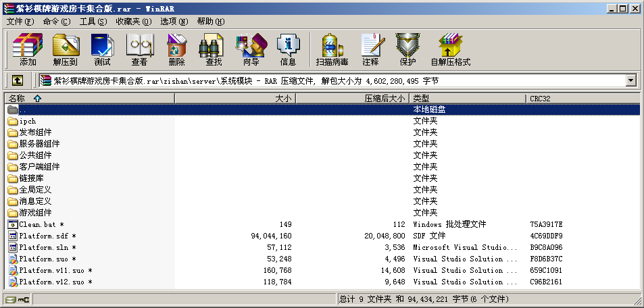Open the 文件 (File) menu
Screen dimensions: 644x308
(x=20, y=22)
